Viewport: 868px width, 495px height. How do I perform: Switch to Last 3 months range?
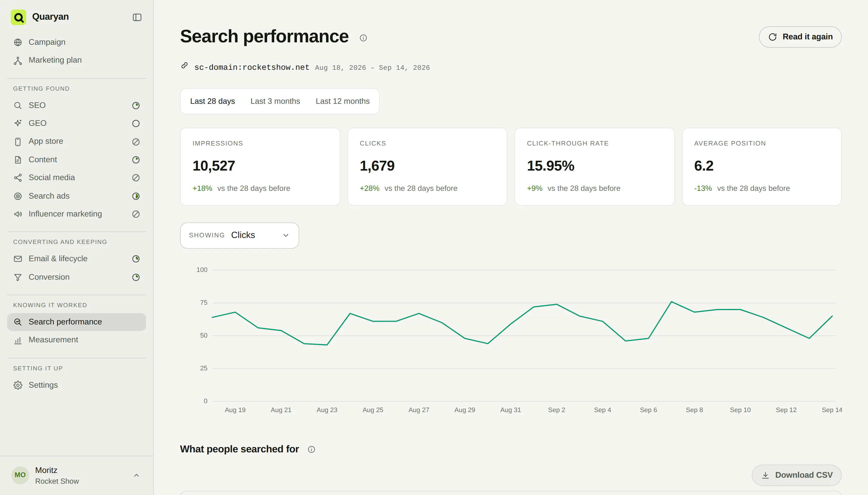[275, 101]
